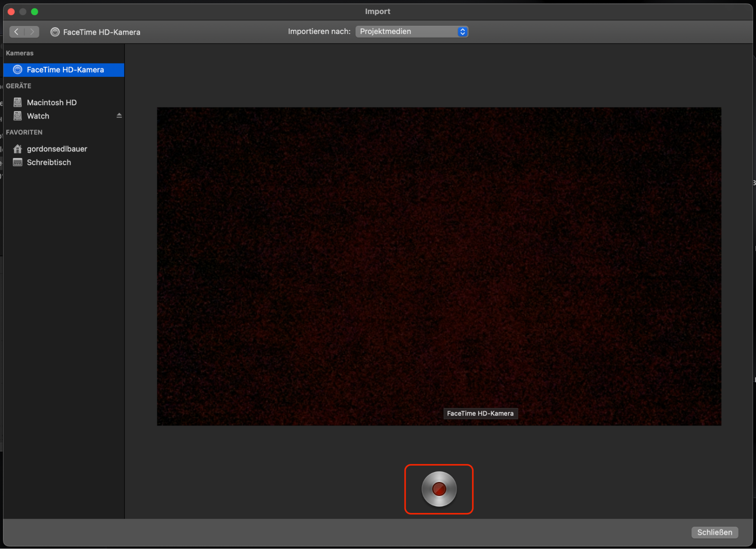
Task: Zoom the Import window with green button
Action: point(34,12)
